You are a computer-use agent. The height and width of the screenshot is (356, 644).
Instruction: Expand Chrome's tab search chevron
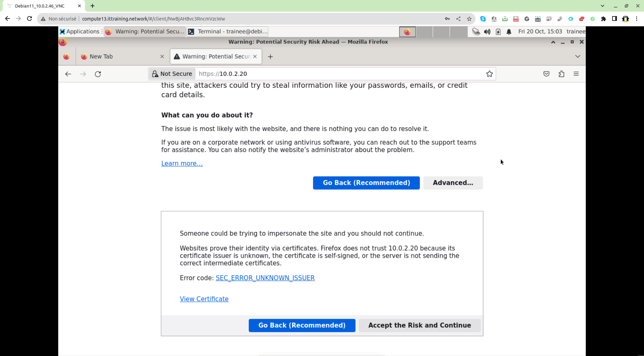point(603,6)
